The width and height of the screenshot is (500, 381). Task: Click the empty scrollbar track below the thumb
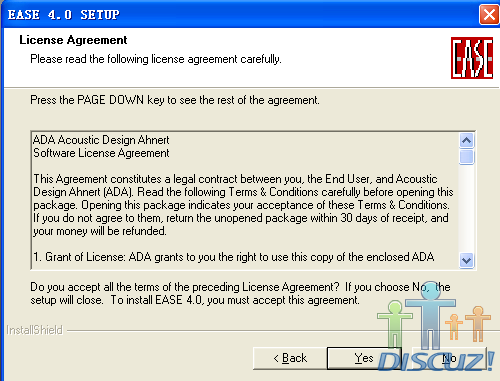click(x=466, y=208)
